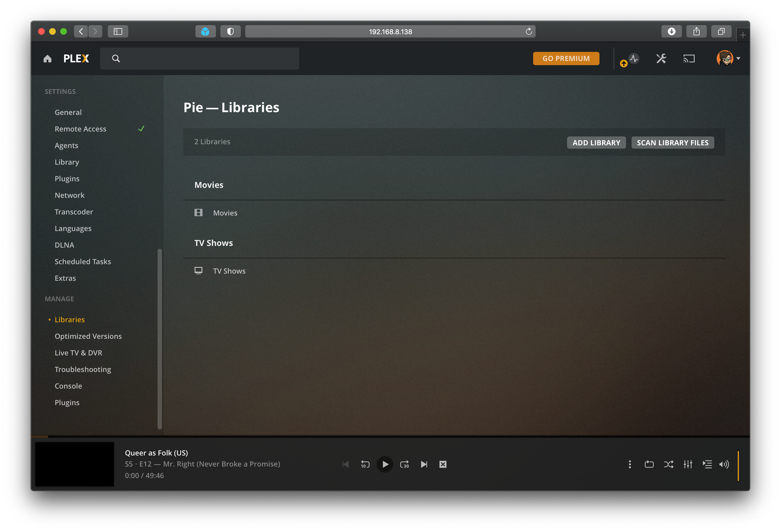Toggle repeat mode in player
This screenshot has width=781, height=532.
649,464
